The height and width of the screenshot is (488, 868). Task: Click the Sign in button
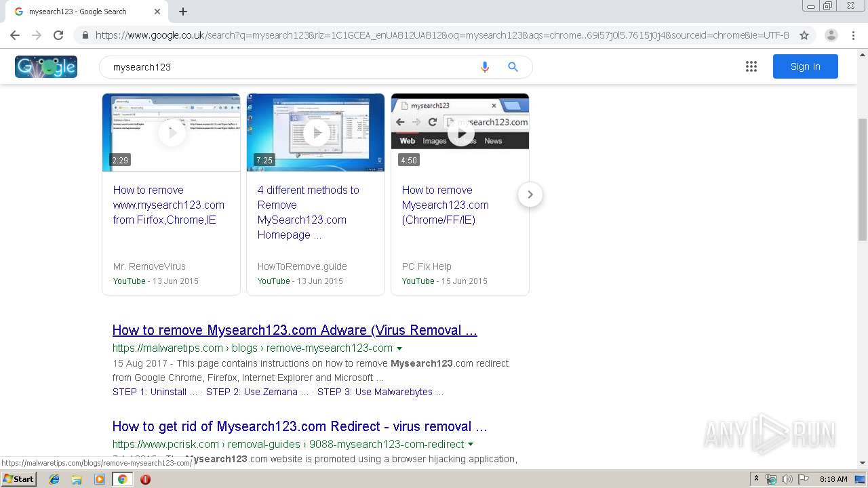pos(805,66)
